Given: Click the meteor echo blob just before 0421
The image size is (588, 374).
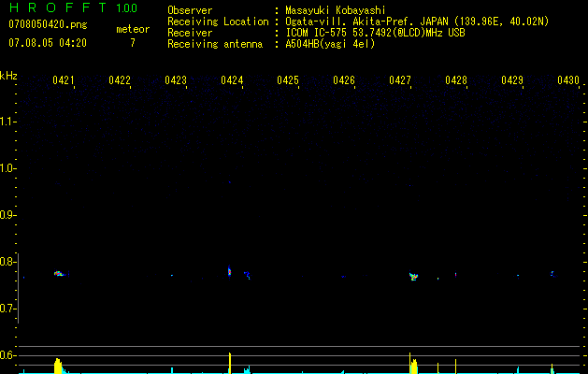Looking at the screenshot, I should click(x=60, y=273).
